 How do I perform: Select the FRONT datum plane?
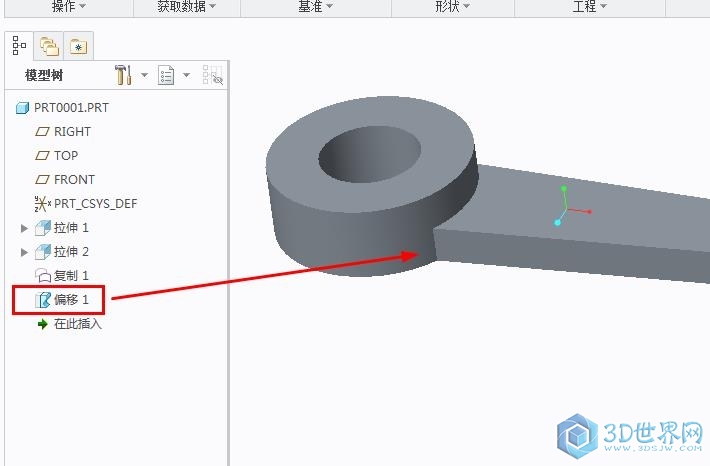point(74,180)
